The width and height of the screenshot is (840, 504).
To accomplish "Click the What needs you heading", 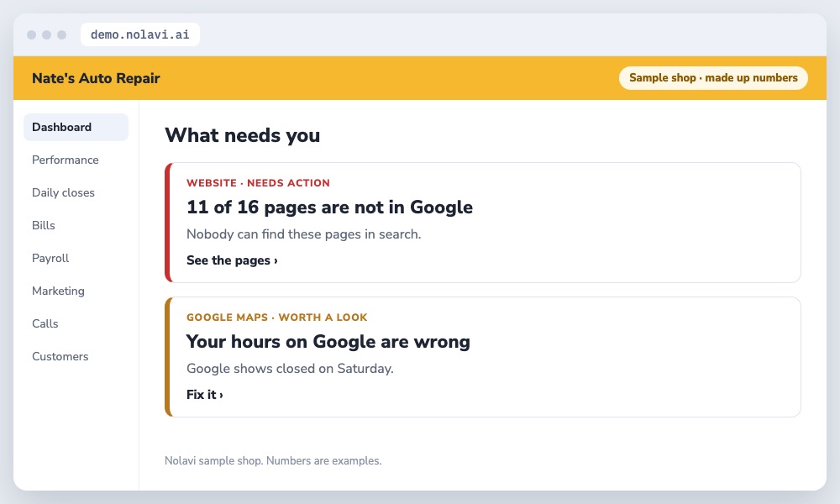I will click(x=242, y=135).
